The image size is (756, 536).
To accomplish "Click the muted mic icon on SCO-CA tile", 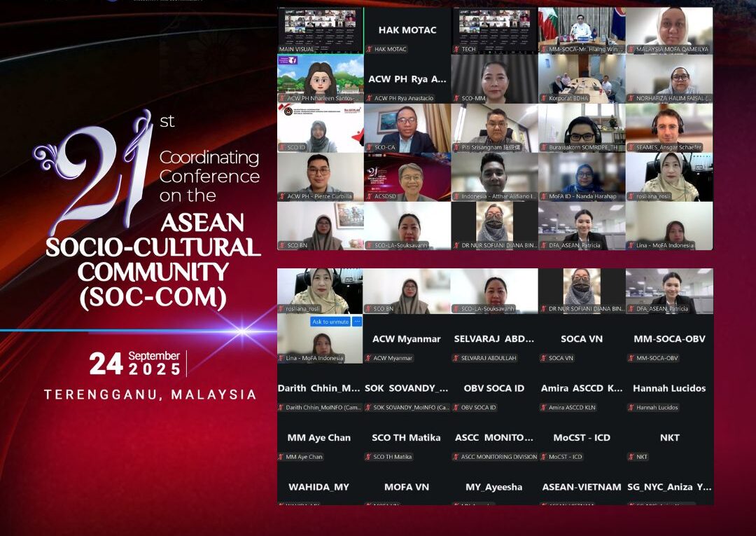I will coord(369,147).
